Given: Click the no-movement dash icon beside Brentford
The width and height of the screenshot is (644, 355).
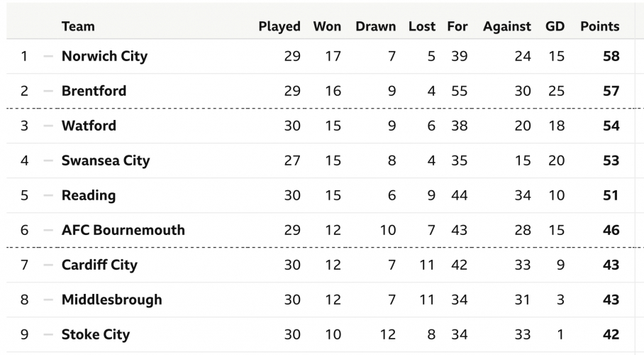Looking at the screenshot, I should point(48,91).
